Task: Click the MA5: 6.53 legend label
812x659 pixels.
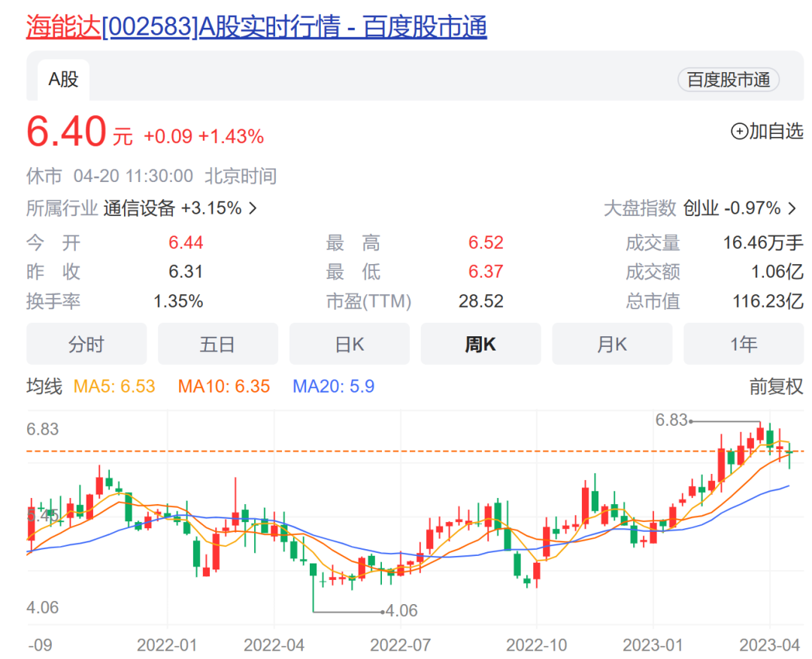Action: (x=114, y=387)
